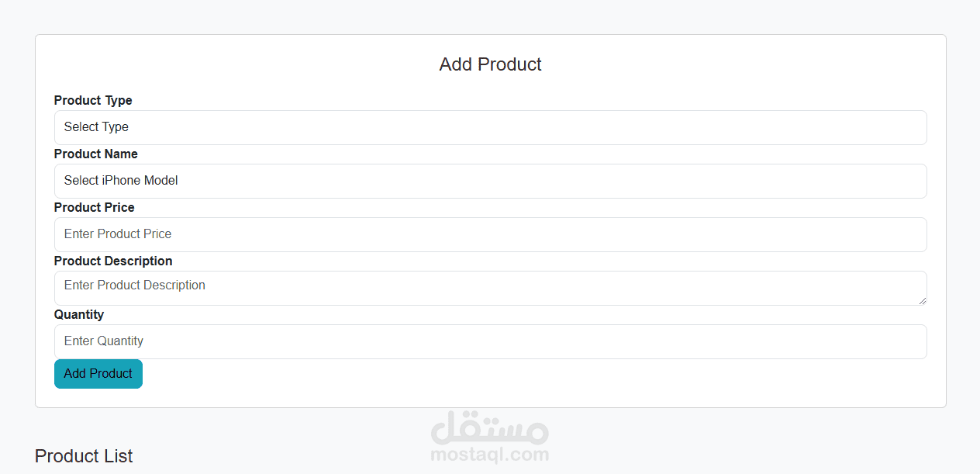Click the Product List heading

pos(84,456)
